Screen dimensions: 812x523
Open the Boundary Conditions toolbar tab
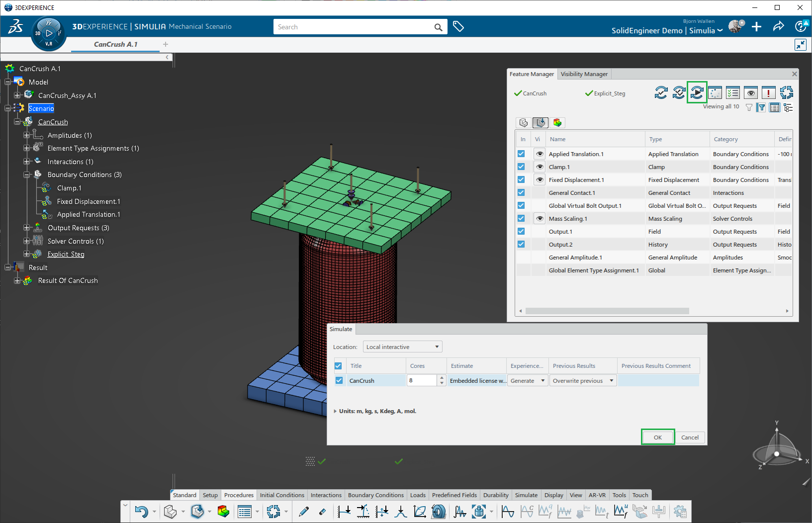pyautogui.click(x=375, y=495)
